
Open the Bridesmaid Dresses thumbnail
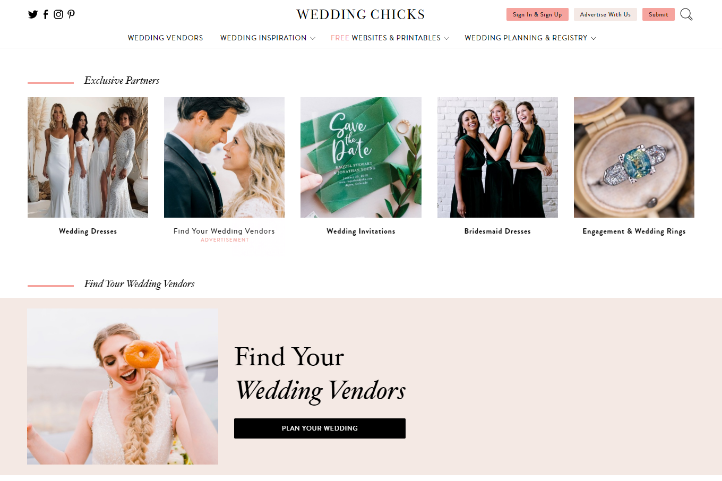497,157
